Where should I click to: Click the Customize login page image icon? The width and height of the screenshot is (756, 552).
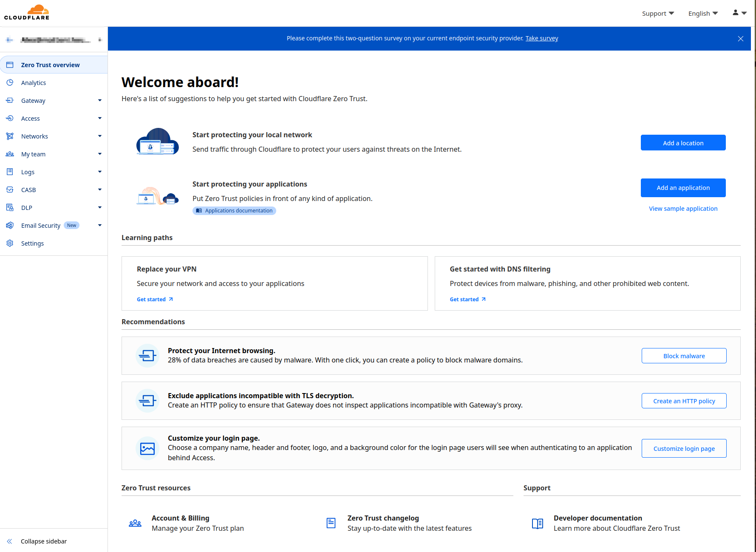pyautogui.click(x=147, y=448)
